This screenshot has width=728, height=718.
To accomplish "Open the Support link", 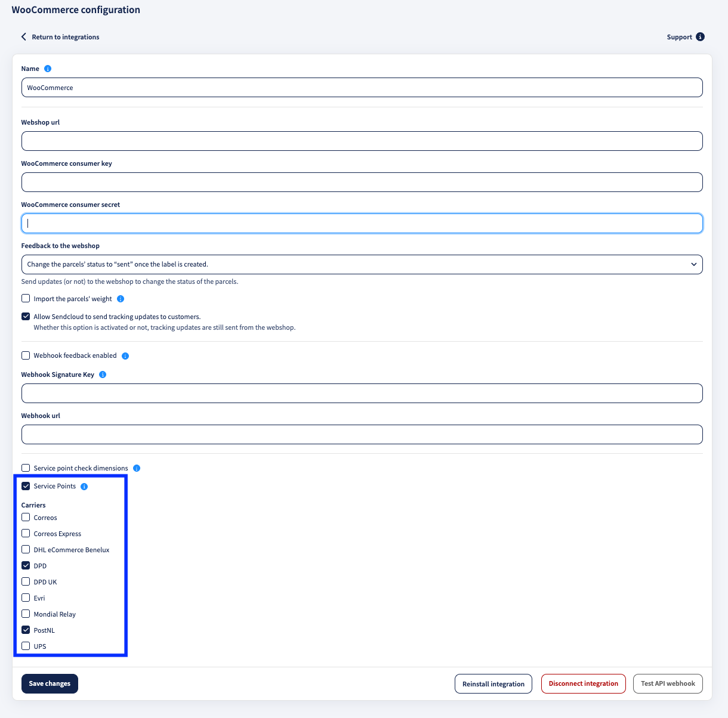I will (680, 37).
